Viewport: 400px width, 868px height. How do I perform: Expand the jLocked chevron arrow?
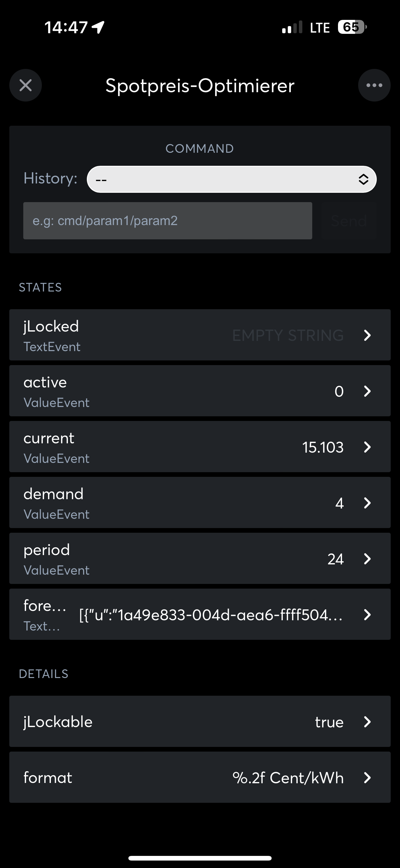tap(367, 335)
